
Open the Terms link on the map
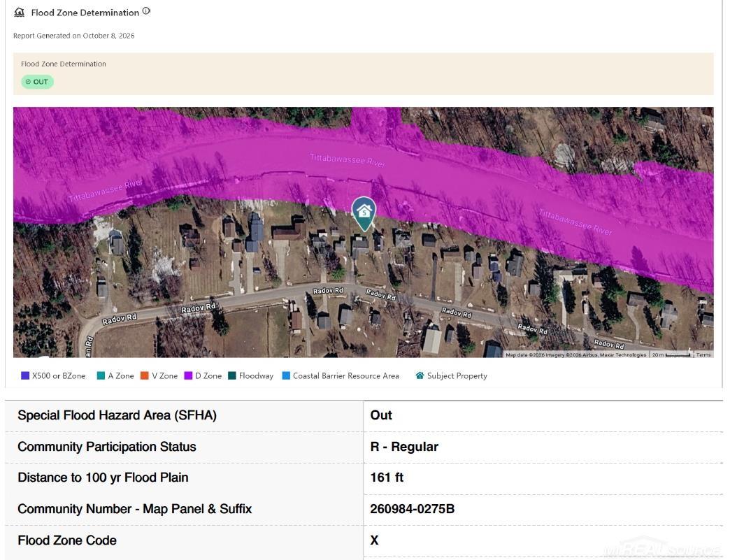pos(703,354)
